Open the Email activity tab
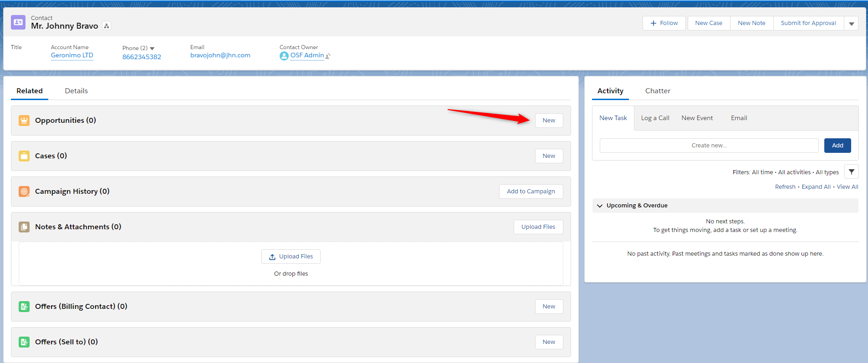Image resolution: width=868 pixels, height=363 pixels. click(739, 118)
